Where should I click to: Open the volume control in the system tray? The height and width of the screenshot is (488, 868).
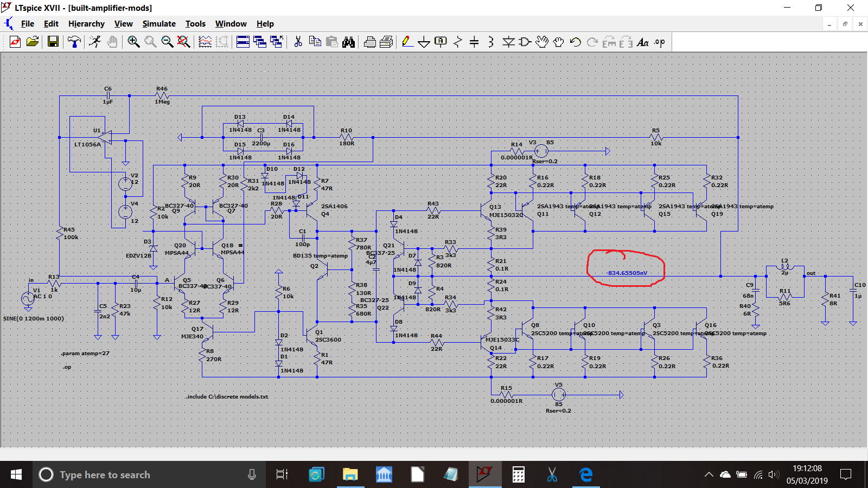click(774, 475)
